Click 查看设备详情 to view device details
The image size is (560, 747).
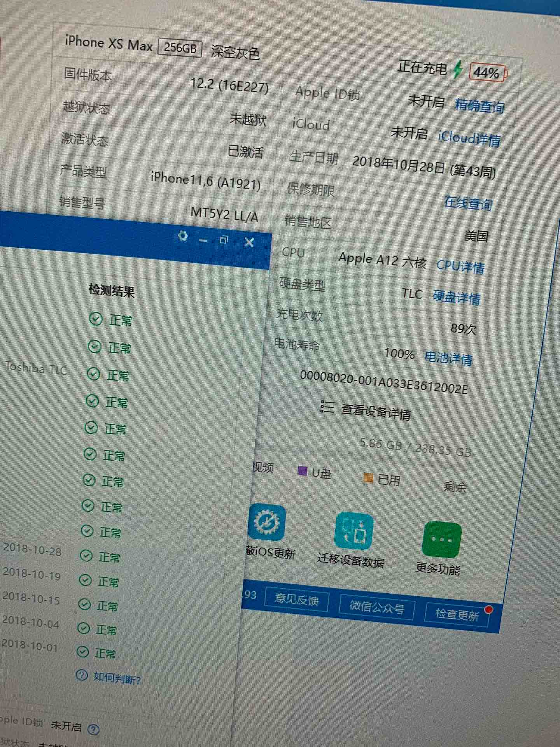(376, 411)
